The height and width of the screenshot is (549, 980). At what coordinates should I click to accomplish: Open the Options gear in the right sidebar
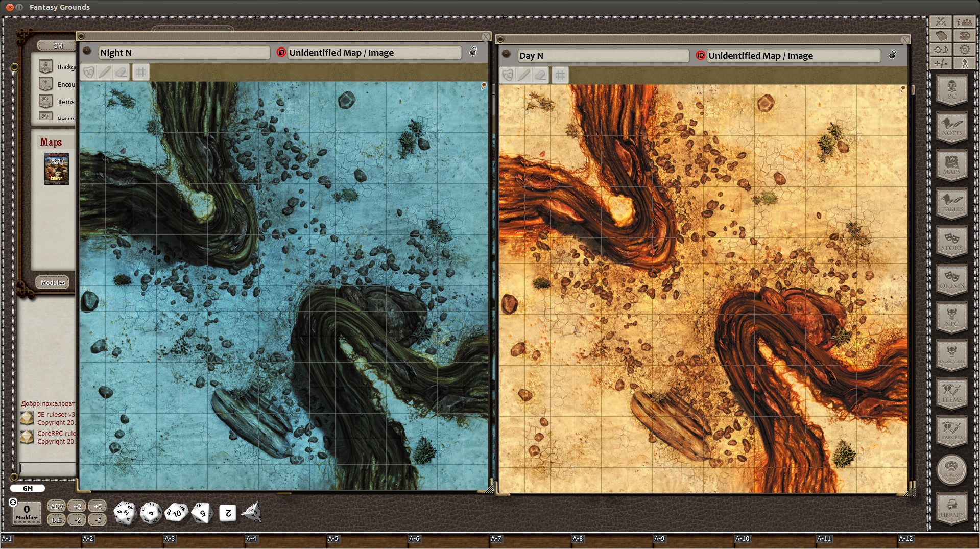pos(964,50)
